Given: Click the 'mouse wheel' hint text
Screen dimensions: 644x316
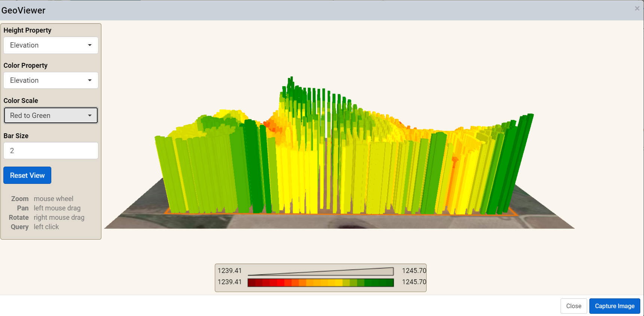Looking at the screenshot, I should point(54,199).
